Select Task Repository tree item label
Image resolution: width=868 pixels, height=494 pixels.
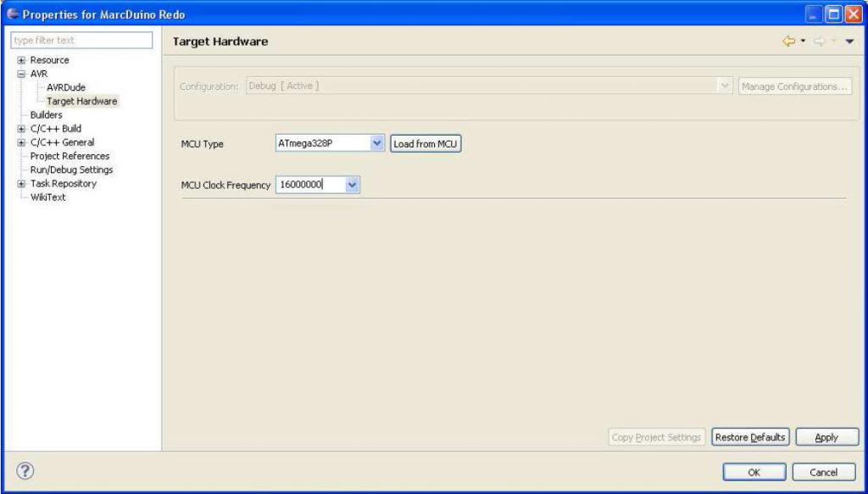tap(63, 184)
